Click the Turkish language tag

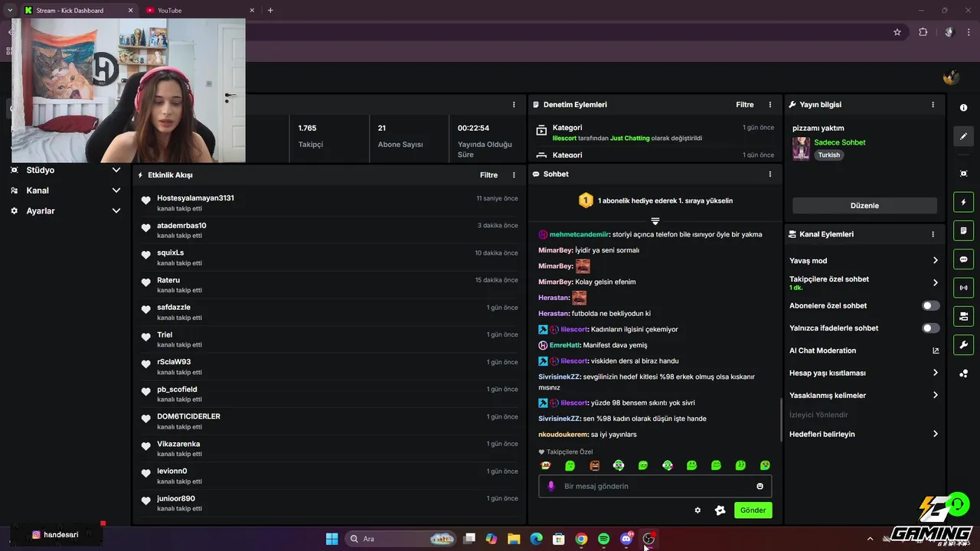[828, 155]
